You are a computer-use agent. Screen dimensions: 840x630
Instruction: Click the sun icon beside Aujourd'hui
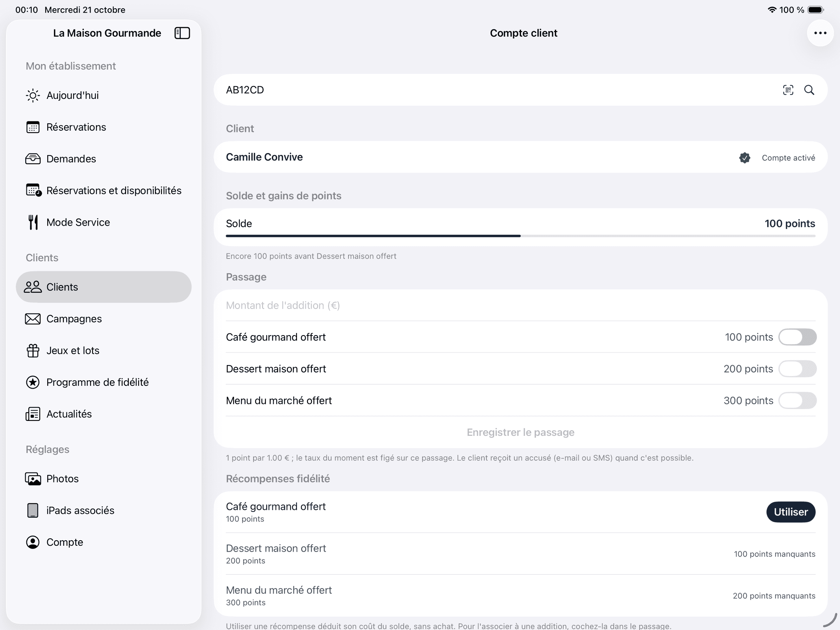coord(33,96)
